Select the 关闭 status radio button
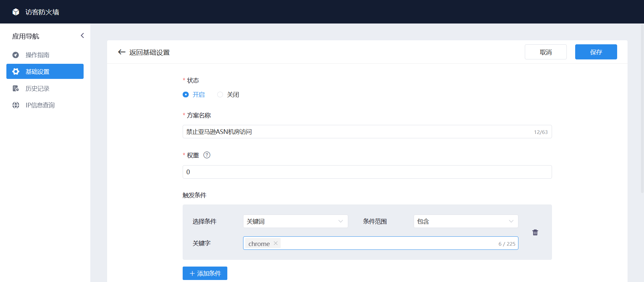The image size is (644, 282). coord(220,95)
